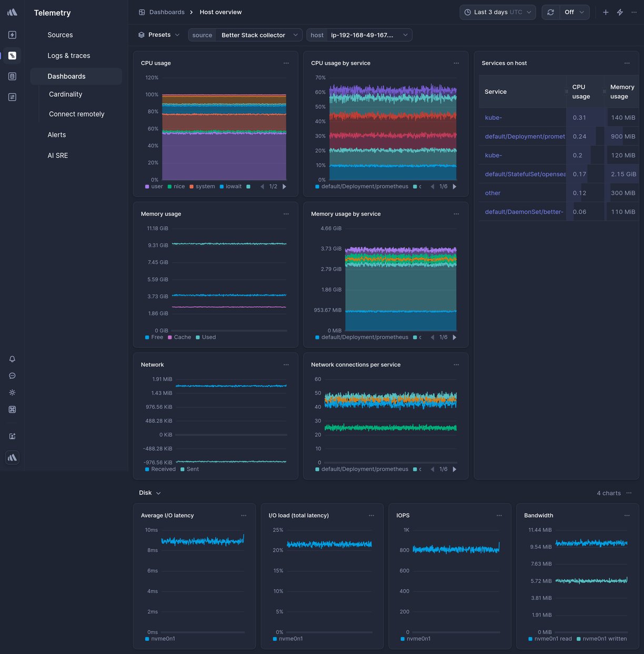The image size is (644, 654).
Task: Open the query sliders icon in sidebar
Action: (x=12, y=97)
